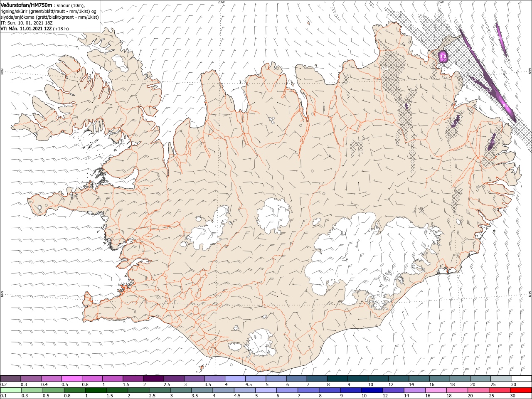
Task: Pick the light gray swatch starting at 25
Action: (500, 379)
